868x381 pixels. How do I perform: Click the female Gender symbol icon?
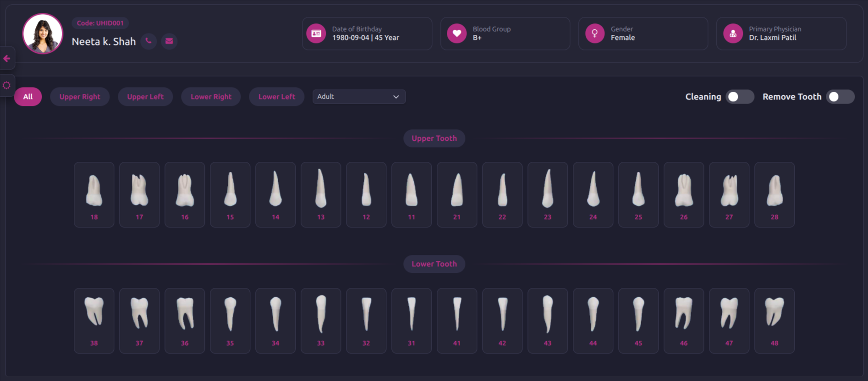click(594, 33)
